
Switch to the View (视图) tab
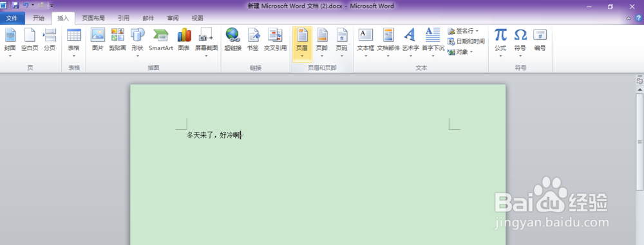(198, 18)
